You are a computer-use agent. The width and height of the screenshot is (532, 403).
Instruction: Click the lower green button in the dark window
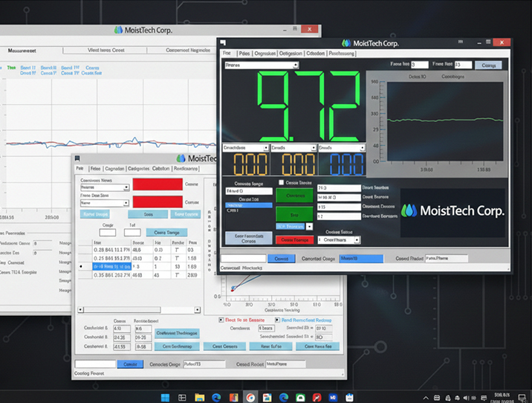coord(294,215)
